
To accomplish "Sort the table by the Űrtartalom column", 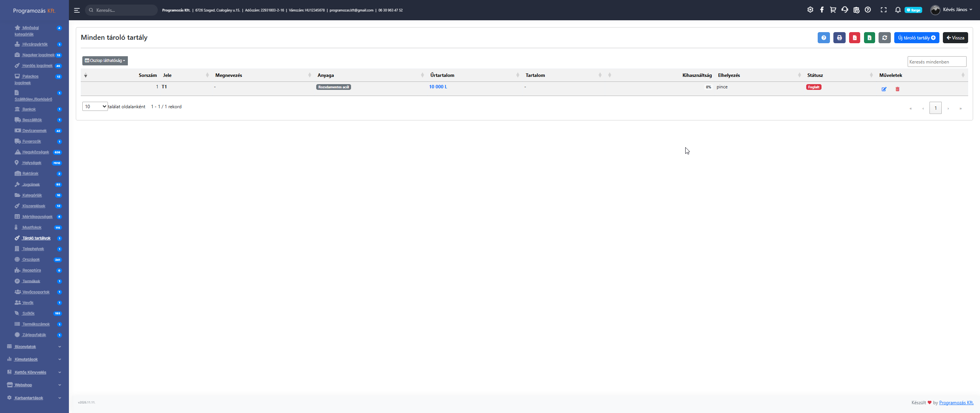I will pyautogui.click(x=442, y=75).
